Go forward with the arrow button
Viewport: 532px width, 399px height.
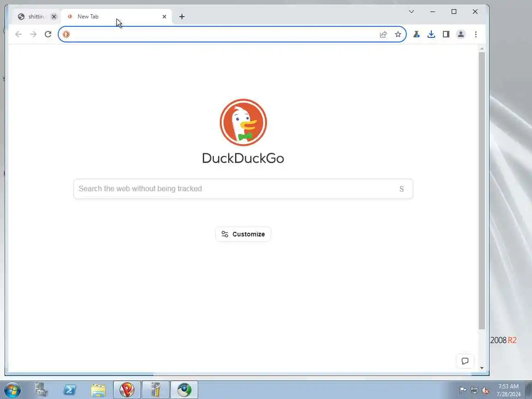(33, 34)
